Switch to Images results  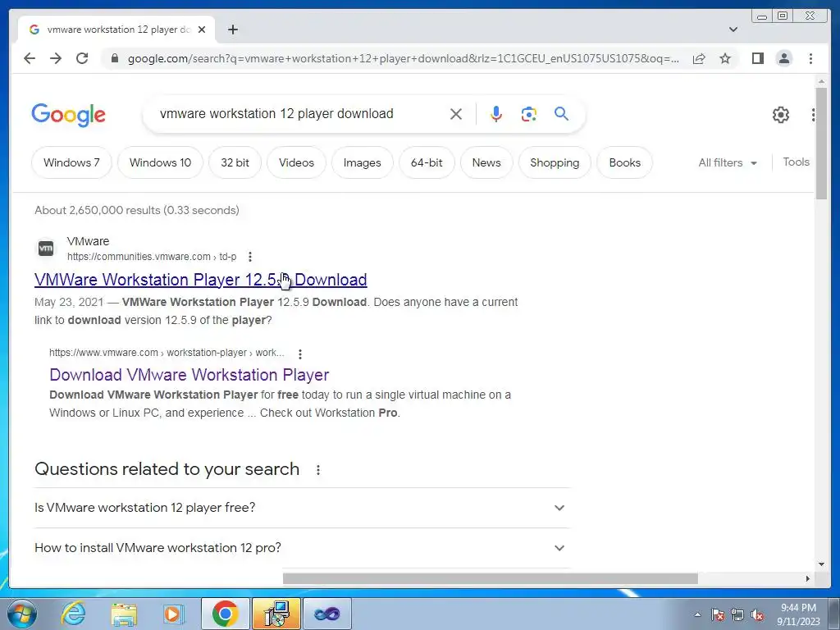(x=362, y=162)
